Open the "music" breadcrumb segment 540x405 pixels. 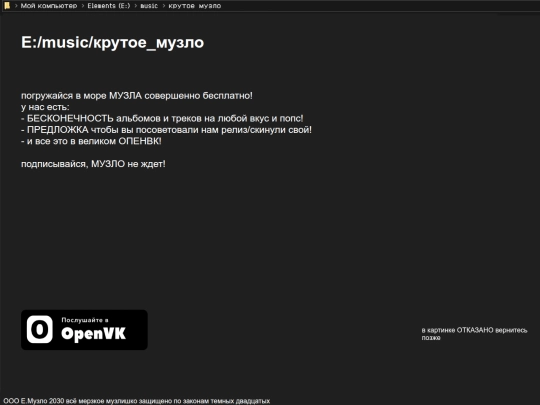coord(149,6)
